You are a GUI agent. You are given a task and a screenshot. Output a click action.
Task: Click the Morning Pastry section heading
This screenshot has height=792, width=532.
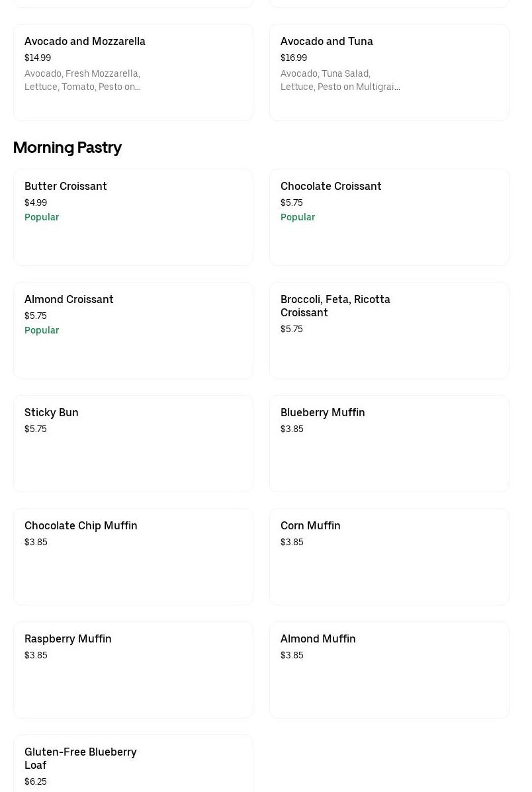point(67,148)
